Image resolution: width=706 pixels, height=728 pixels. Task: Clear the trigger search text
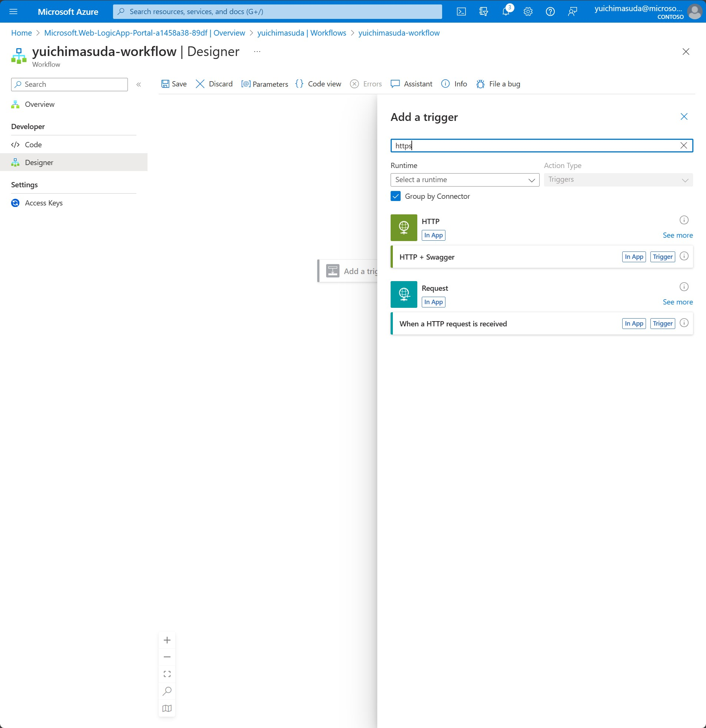[x=683, y=146]
